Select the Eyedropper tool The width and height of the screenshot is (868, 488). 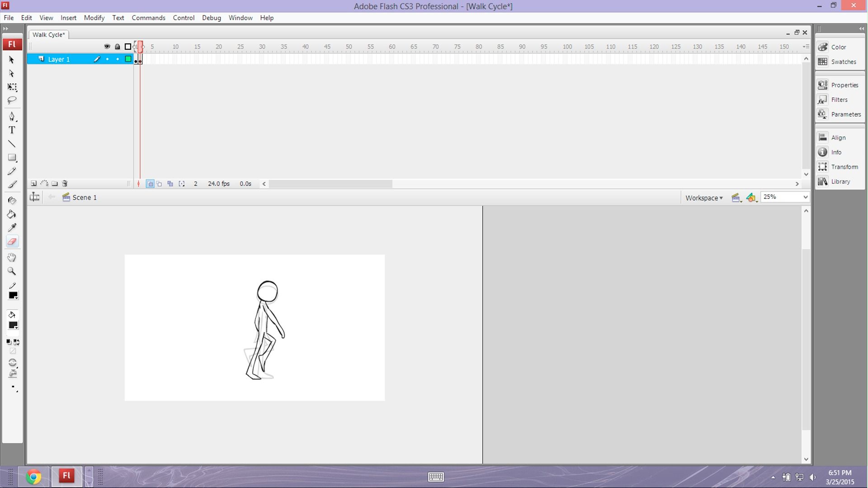(x=12, y=228)
